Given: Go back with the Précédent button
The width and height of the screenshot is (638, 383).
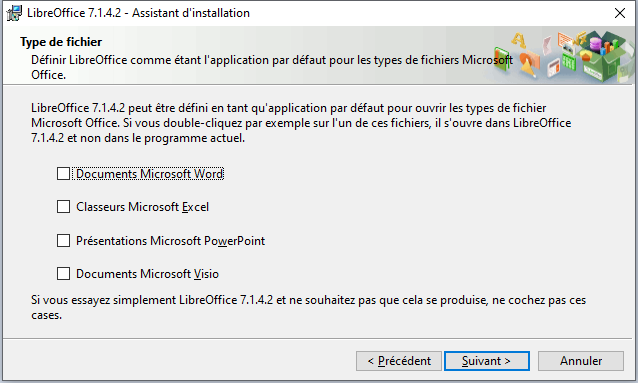Looking at the screenshot, I should (x=399, y=361).
